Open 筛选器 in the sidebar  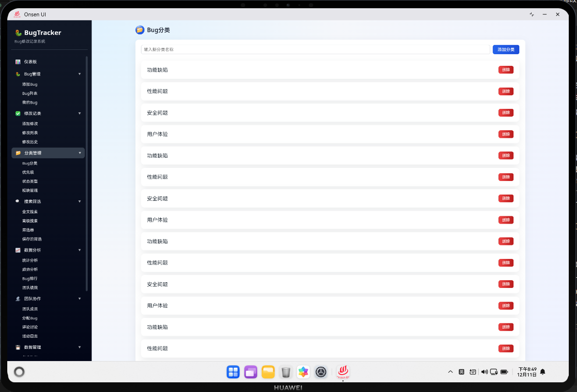pos(28,230)
